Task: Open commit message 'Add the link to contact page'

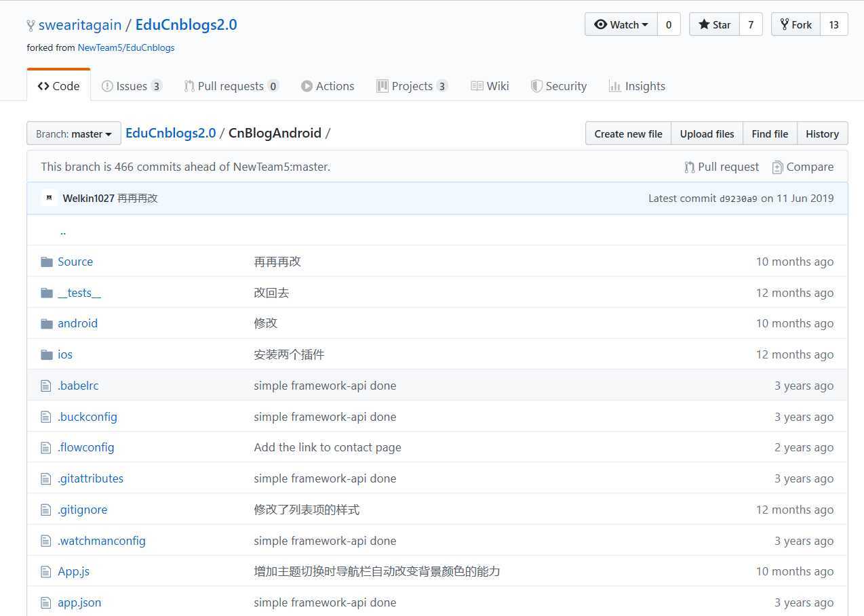Action: pyautogui.click(x=328, y=447)
